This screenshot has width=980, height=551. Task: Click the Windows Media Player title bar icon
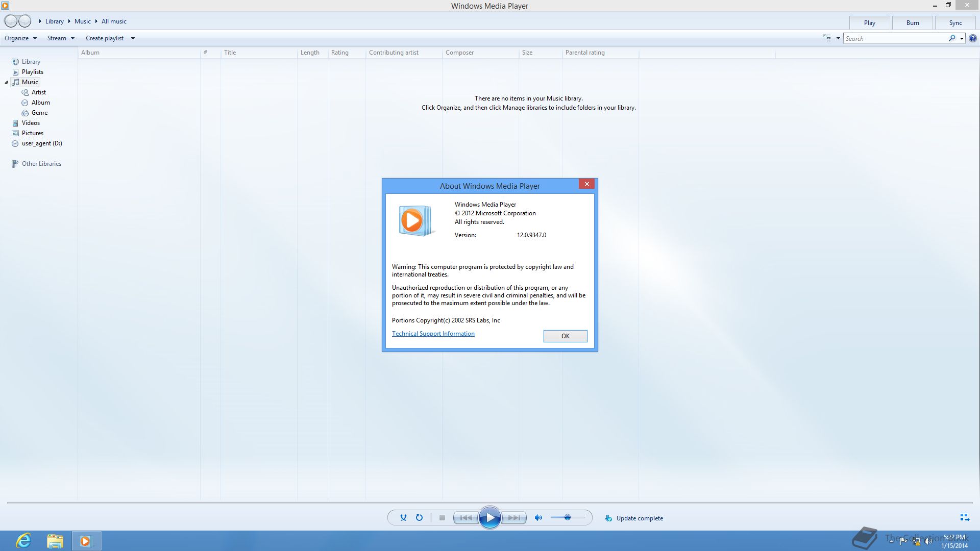(5, 6)
